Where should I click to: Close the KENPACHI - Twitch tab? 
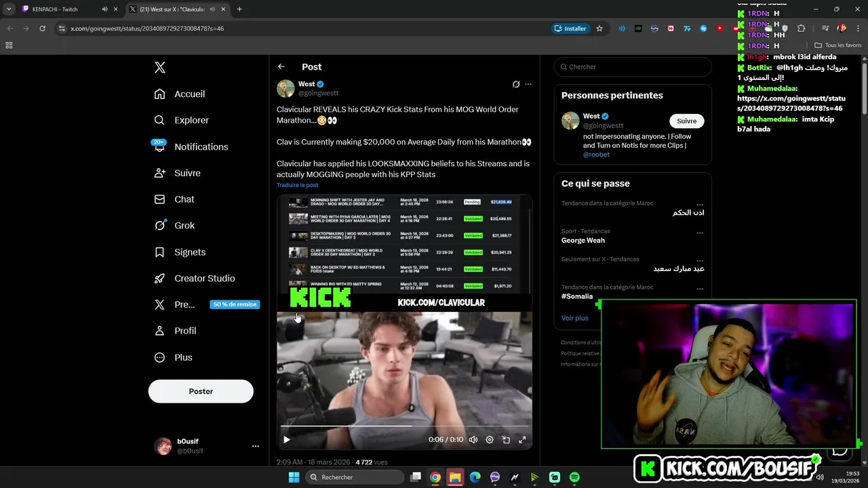[116, 9]
